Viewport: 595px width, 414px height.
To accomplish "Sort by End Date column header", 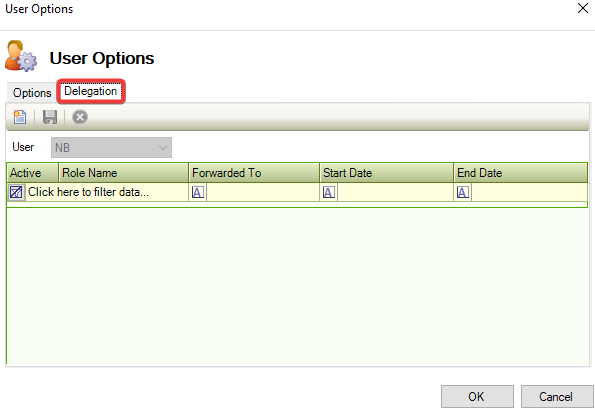I will tap(520, 173).
